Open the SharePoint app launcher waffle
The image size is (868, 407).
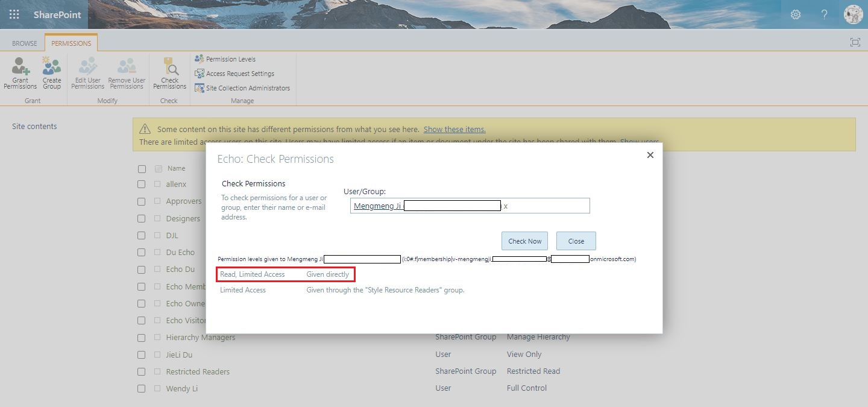pyautogui.click(x=14, y=14)
